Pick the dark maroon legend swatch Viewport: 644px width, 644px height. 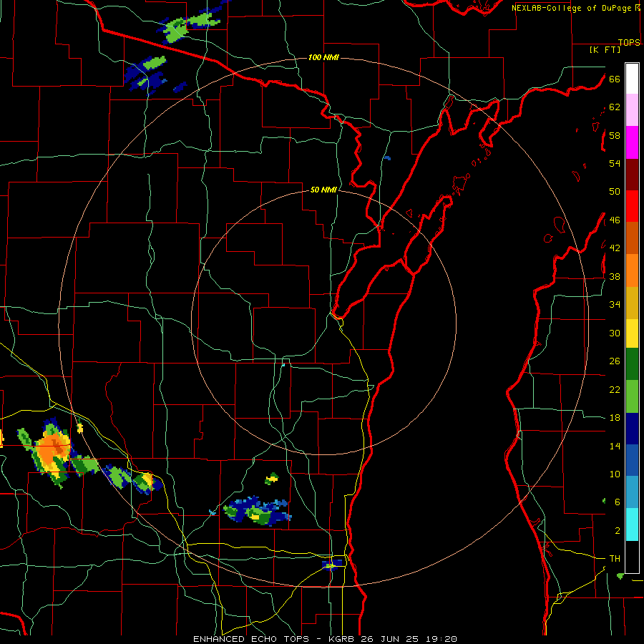point(632,175)
